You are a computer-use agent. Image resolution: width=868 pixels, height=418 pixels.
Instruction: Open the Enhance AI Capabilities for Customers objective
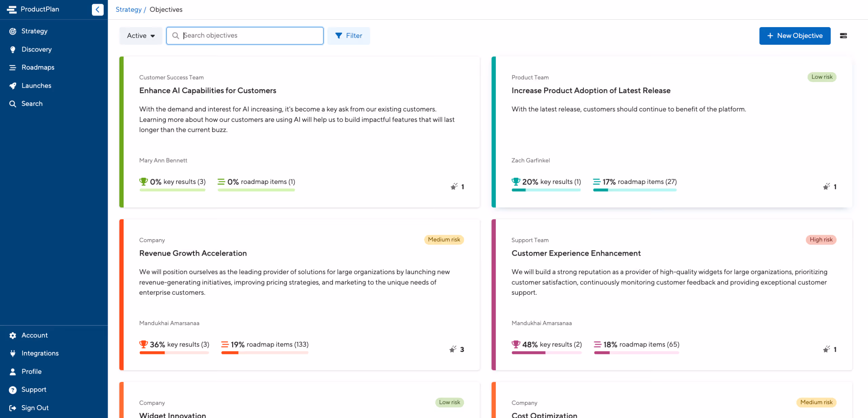(208, 90)
